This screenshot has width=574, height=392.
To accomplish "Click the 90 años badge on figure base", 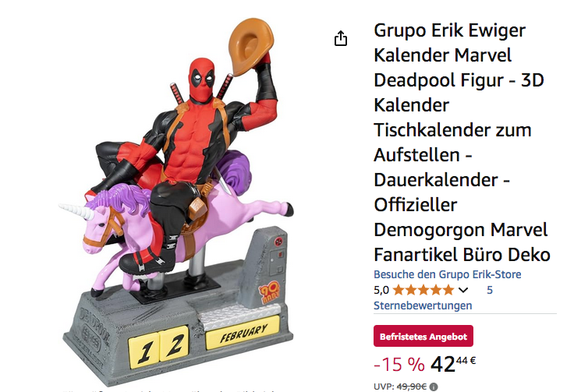I will 269,291.
